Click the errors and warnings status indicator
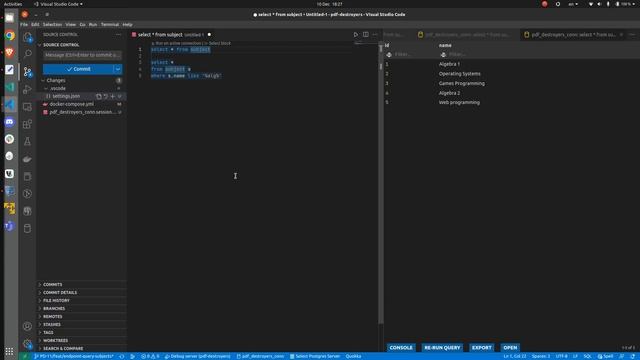The image size is (640, 360). 150,356
